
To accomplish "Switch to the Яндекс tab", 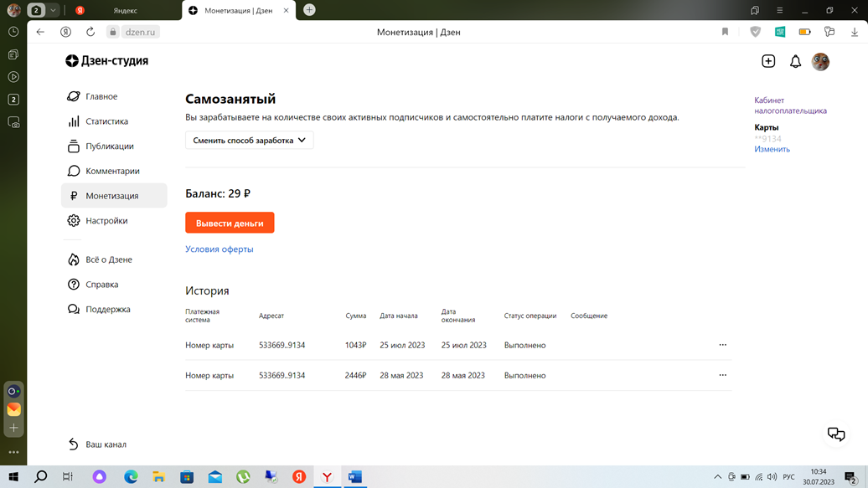I will [125, 11].
